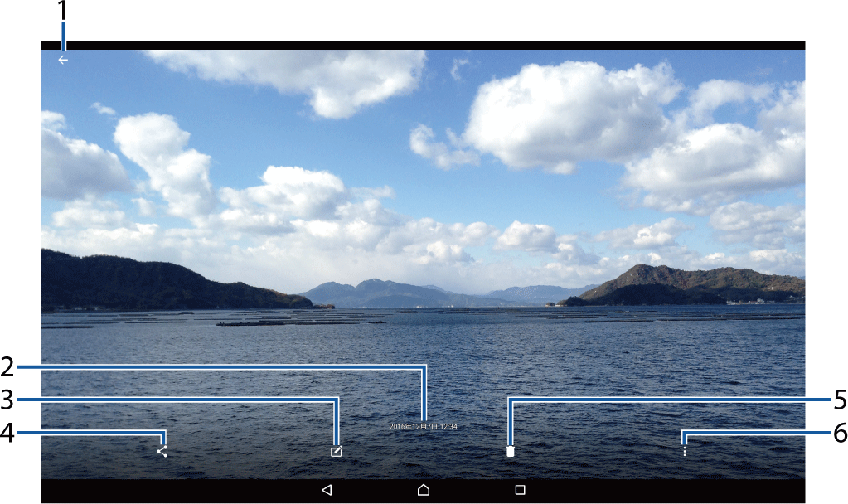Click callout number 1 above the back arrow
Image resolution: width=848 pixels, height=504 pixels.
[x=63, y=10]
